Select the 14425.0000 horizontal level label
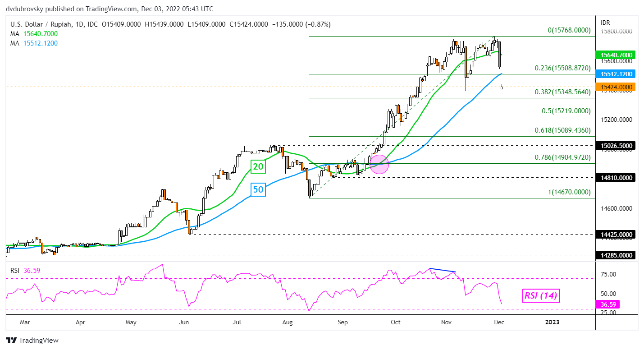The height and width of the screenshot is (350, 644). [x=616, y=235]
